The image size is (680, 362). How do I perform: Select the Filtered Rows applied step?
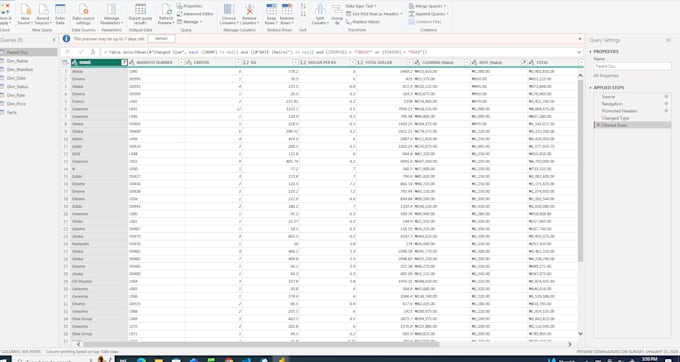tap(632, 125)
